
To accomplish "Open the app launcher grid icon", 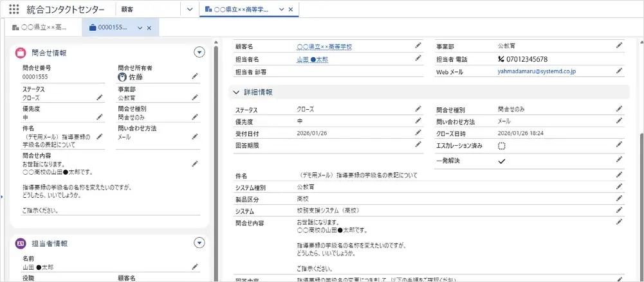I will pos(14,9).
